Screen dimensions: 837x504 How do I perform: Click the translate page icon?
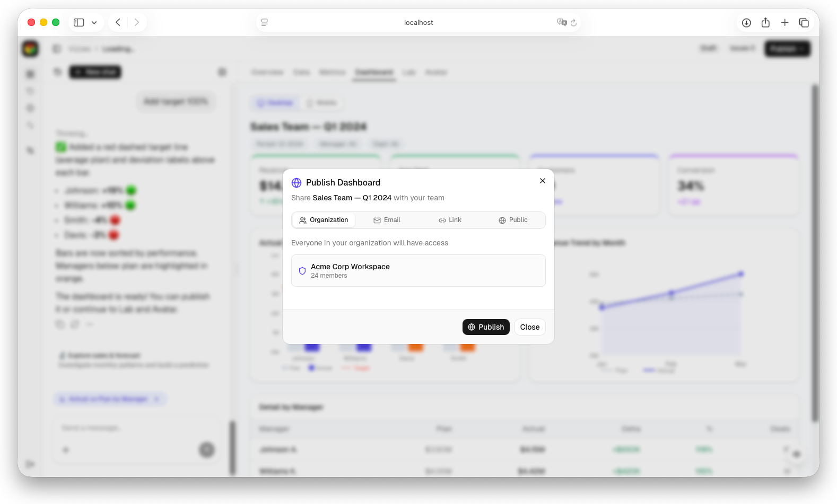pyautogui.click(x=561, y=22)
